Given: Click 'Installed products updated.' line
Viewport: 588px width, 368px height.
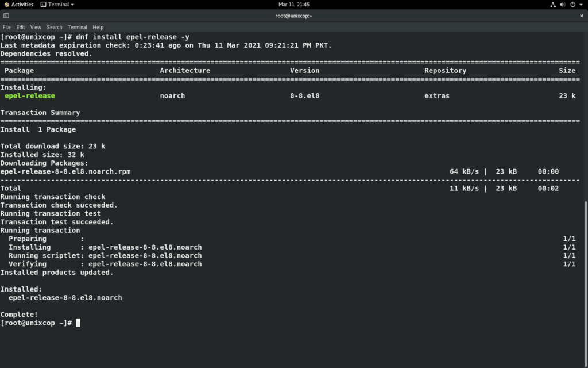Looking at the screenshot, I should click(x=57, y=273).
